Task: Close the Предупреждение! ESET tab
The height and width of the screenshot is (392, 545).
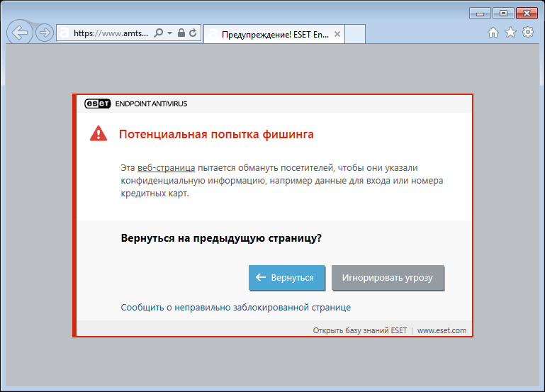Action: (x=337, y=34)
